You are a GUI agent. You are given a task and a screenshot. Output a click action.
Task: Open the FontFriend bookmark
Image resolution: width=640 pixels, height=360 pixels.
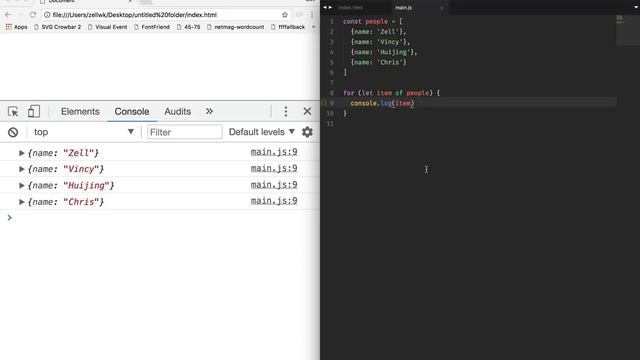[x=152, y=27]
